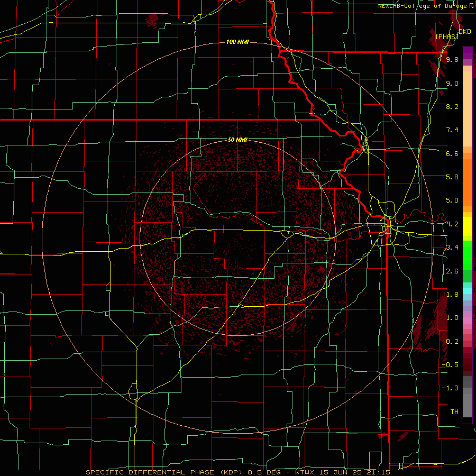Click the 100 NMI range ring label
The width and height of the screenshot is (476, 476).
click(237, 42)
